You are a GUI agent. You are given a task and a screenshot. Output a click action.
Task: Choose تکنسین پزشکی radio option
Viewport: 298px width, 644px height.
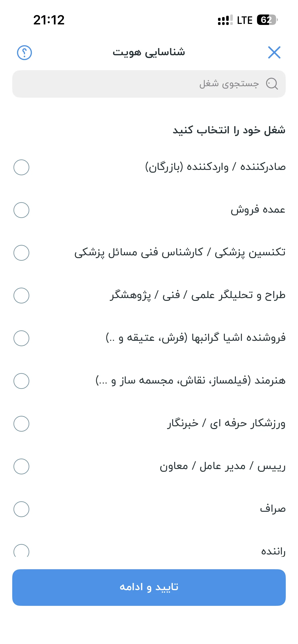[21, 253]
